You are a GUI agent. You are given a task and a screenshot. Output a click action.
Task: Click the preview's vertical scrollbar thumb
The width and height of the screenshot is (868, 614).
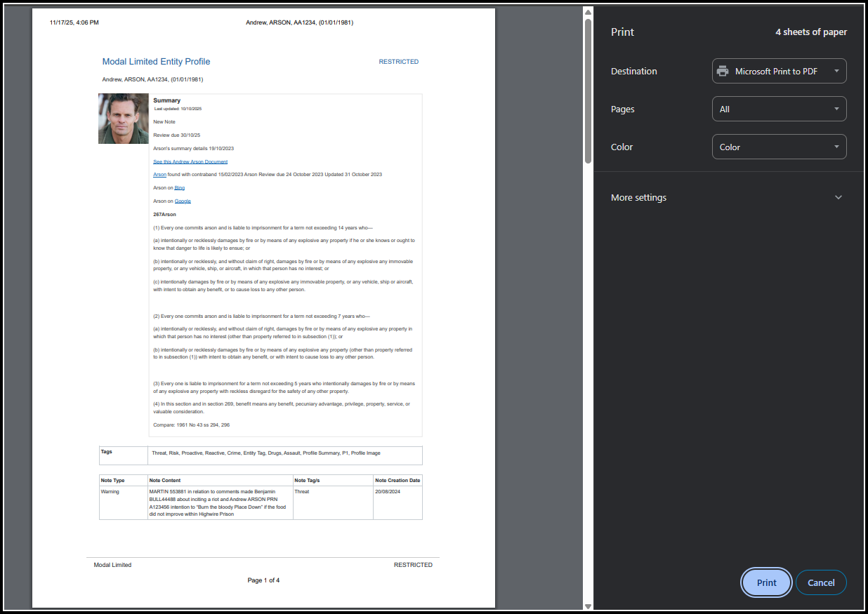tap(588, 91)
